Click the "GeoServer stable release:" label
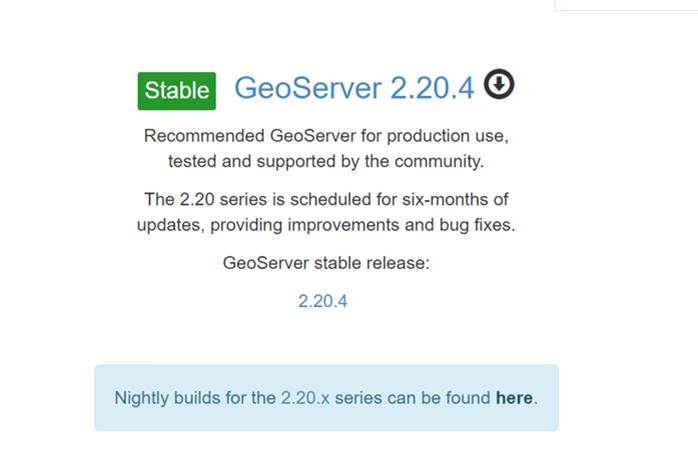The width and height of the screenshot is (698, 464). pyautogui.click(x=326, y=263)
